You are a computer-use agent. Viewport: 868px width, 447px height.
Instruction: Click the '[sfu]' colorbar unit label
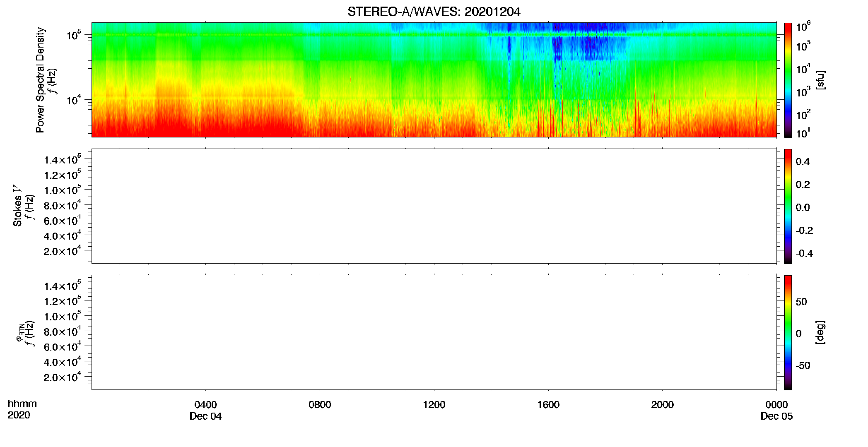(x=820, y=80)
